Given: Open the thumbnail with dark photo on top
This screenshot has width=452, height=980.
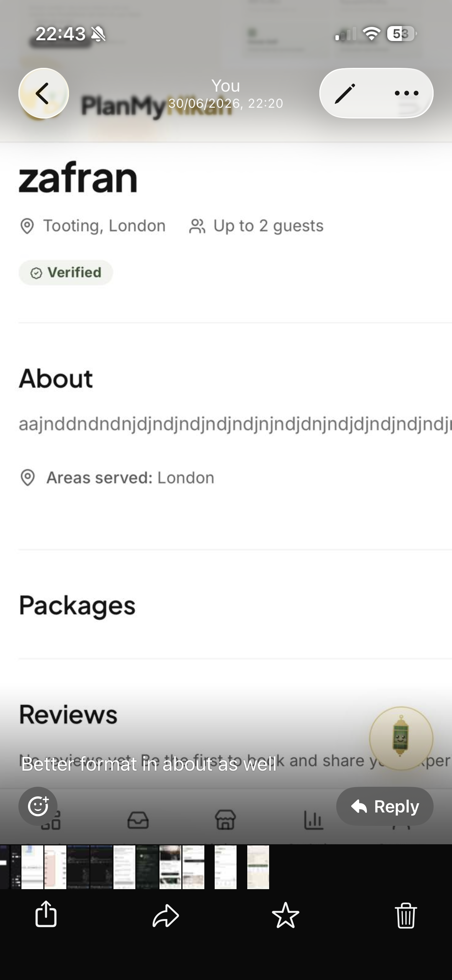Looking at the screenshot, I should [170, 867].
